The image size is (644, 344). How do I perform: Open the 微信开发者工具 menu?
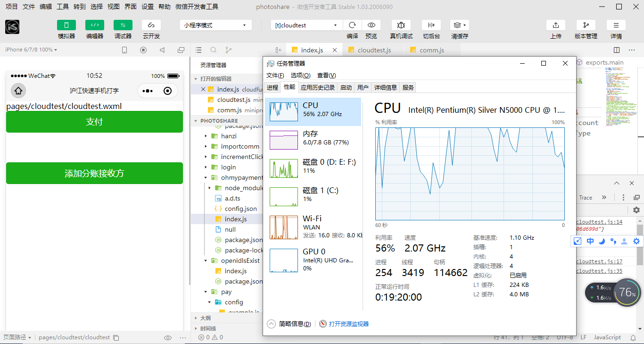(197, 7)
